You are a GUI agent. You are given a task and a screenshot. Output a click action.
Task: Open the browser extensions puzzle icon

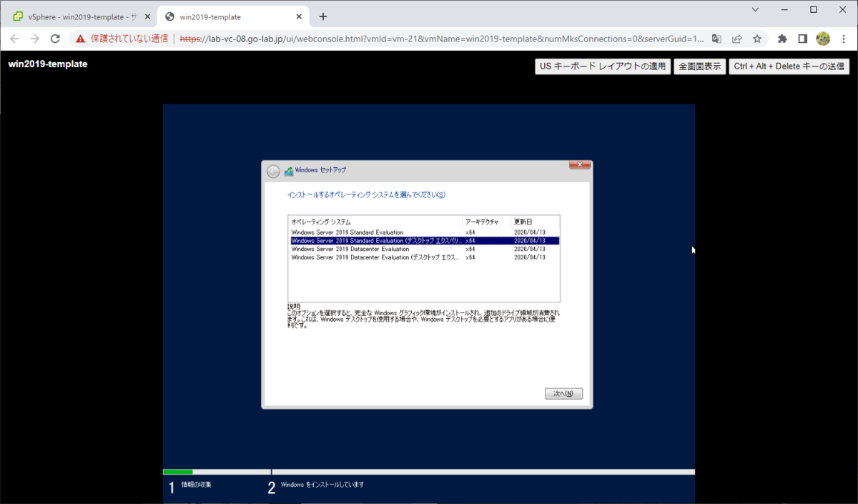coord(782,39)
